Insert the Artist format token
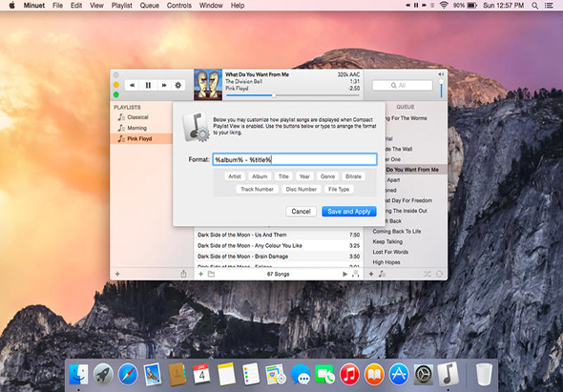 point(235,176)
